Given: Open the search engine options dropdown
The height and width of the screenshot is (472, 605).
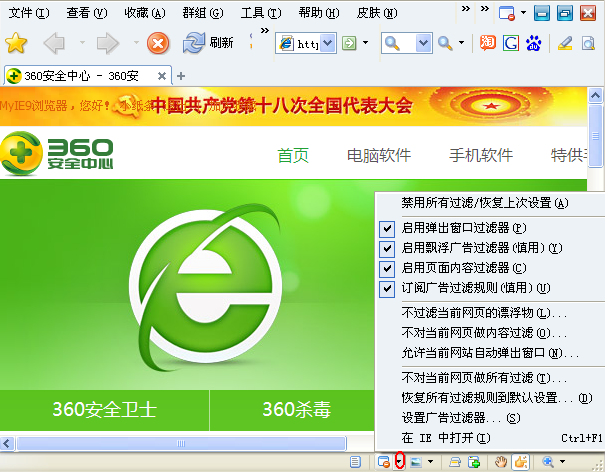Looking at the screenshot, I should click(461, 42).
